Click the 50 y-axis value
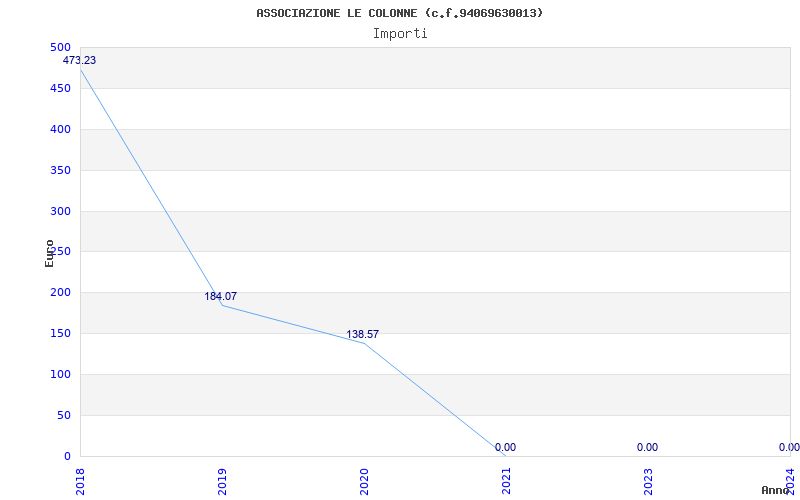 pos(63,415)
